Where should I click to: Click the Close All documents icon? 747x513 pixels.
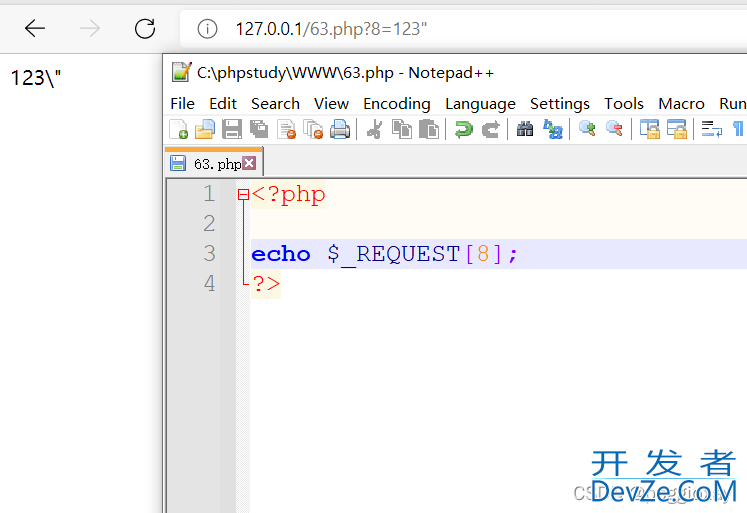pos(313,129)
